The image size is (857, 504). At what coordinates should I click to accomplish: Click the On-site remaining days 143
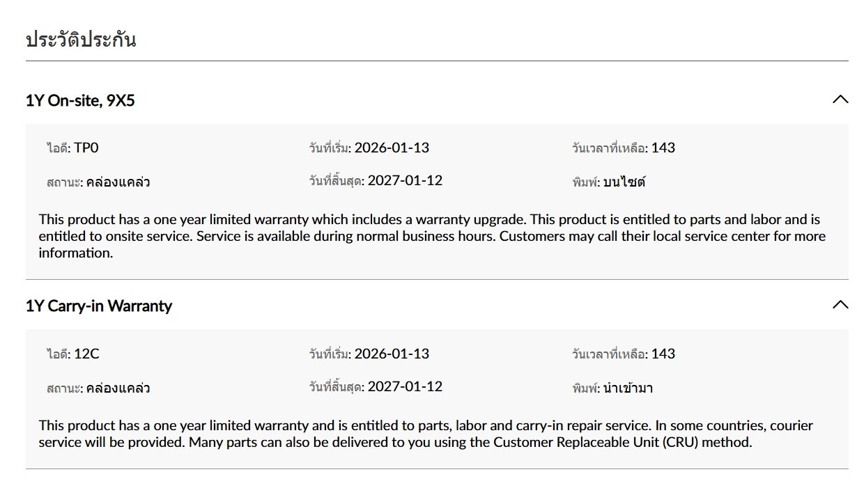663,148
